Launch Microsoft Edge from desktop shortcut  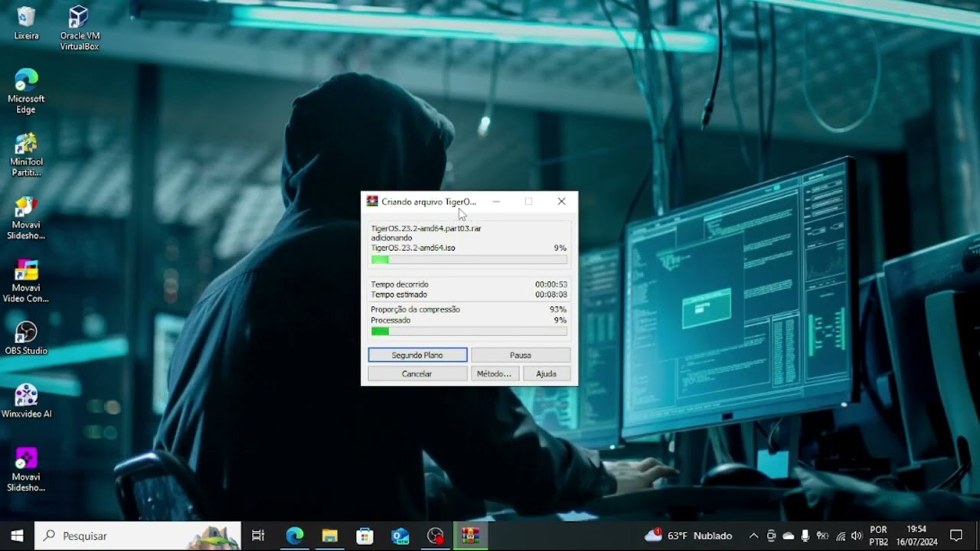coord(26,91)
